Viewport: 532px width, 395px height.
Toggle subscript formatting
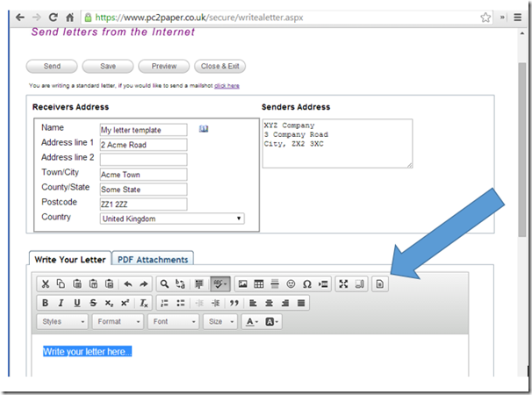point(109,303)
